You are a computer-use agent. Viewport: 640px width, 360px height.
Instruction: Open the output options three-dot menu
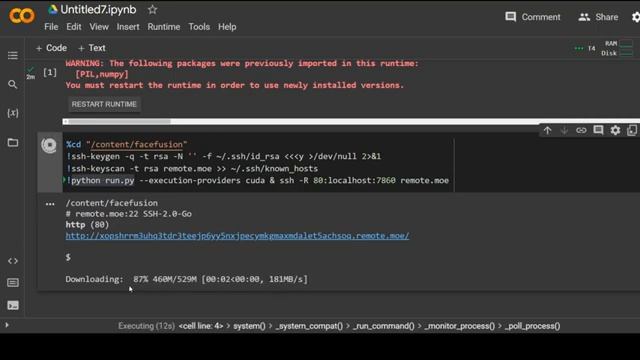click(50, 204)
